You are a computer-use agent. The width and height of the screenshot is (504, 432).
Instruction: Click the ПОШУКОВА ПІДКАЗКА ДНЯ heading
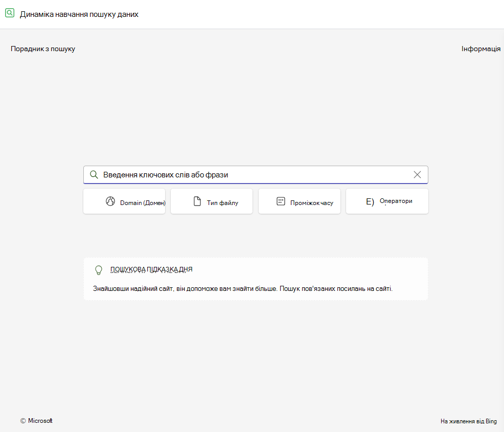tap(151, 269)
